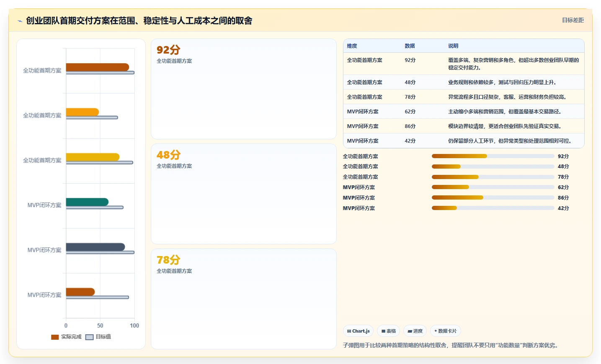
Task: Click the amber-orange bar in the chart
Action: point(82,112)
